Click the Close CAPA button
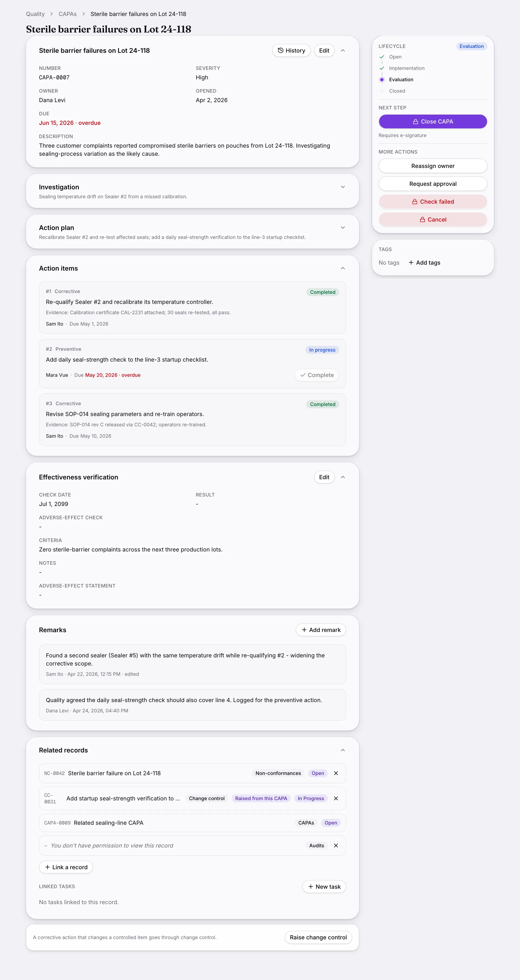The image size is (520, 980). 433,121
